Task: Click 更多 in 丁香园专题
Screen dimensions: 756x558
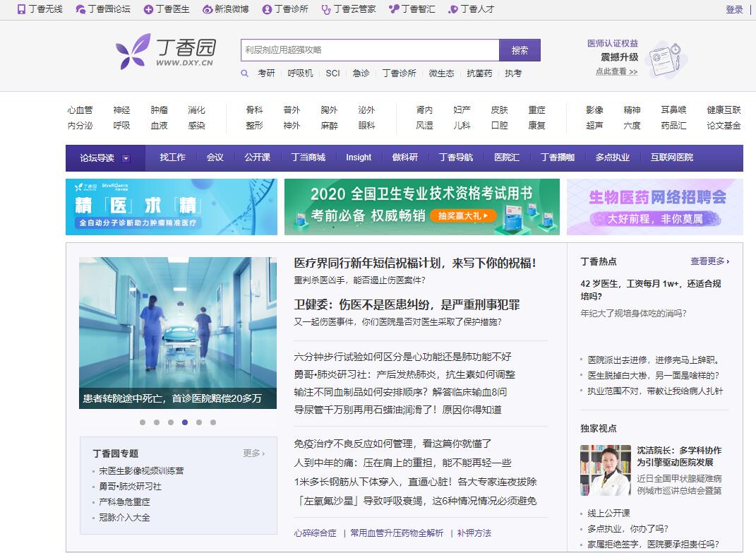Action: click(254, 453)
